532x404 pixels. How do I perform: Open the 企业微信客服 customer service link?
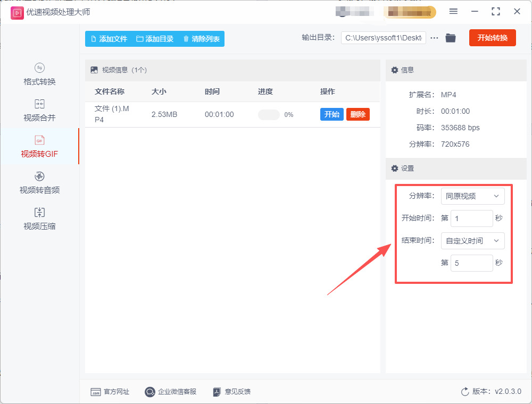point(171,392)
